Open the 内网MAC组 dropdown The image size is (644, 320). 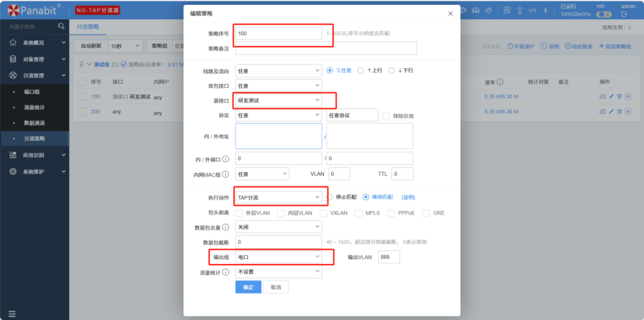(x=262, y=174)
